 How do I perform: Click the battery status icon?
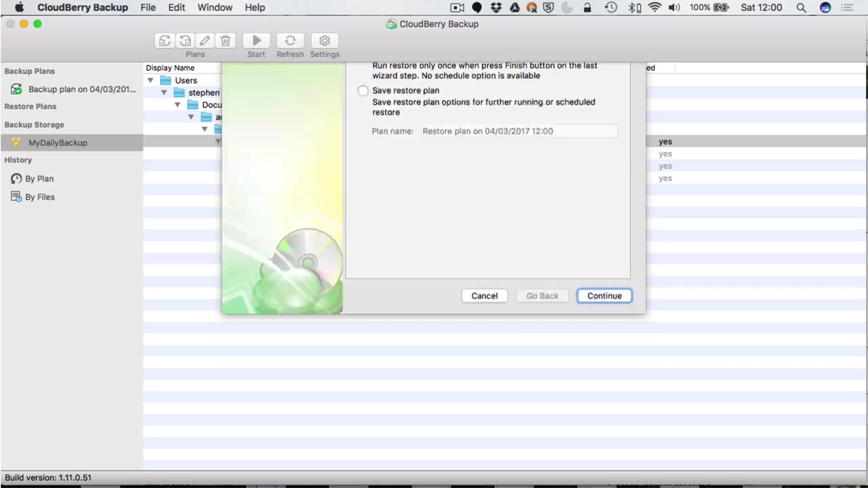(722, 7)
